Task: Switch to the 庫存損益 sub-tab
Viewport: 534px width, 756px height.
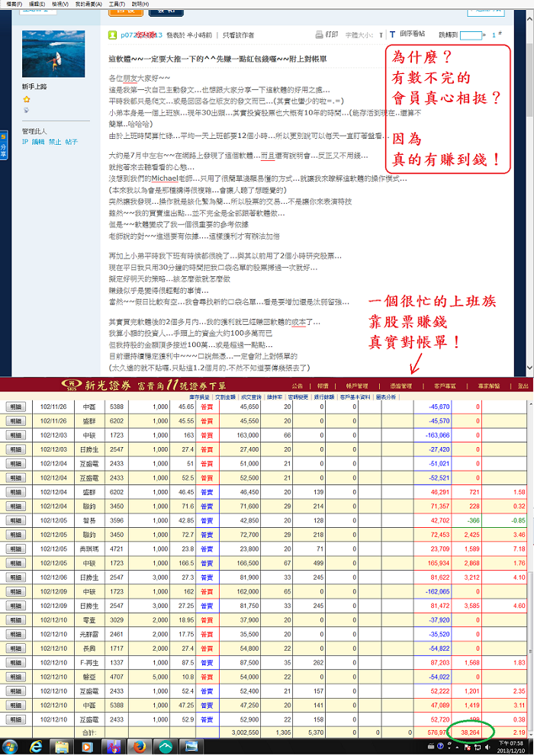Action: [x=200, y=397]
